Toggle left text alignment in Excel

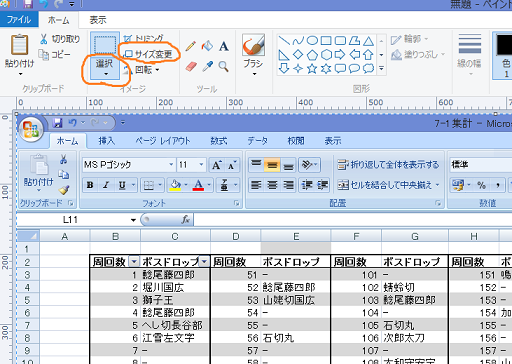[256, 185]
